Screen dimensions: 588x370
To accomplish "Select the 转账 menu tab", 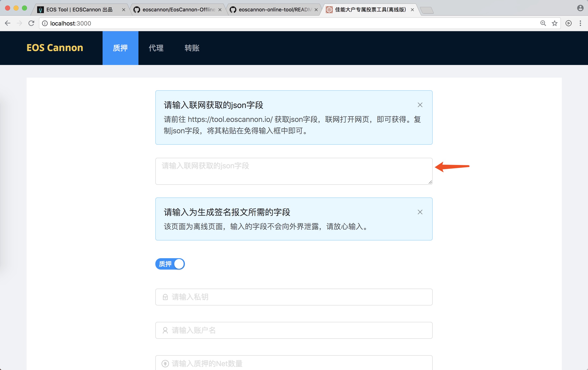I will (192, 48).
